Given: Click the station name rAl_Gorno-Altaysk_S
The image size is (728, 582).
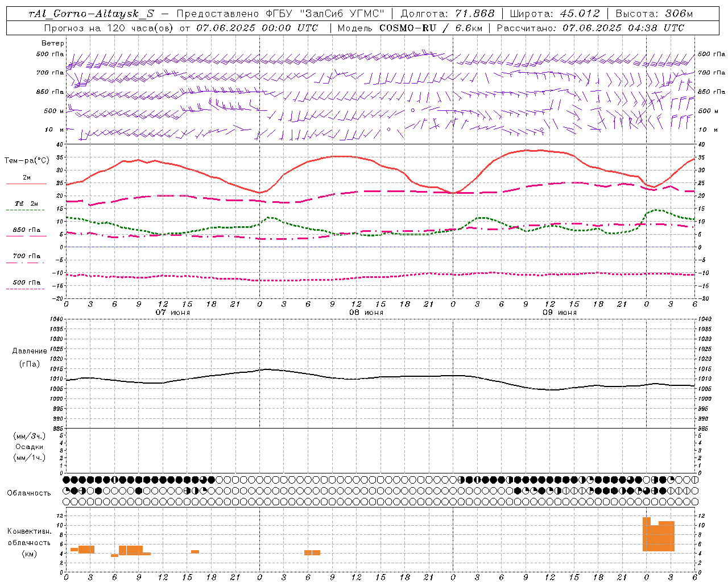Looking at the screenshot, I should point(92,14).
